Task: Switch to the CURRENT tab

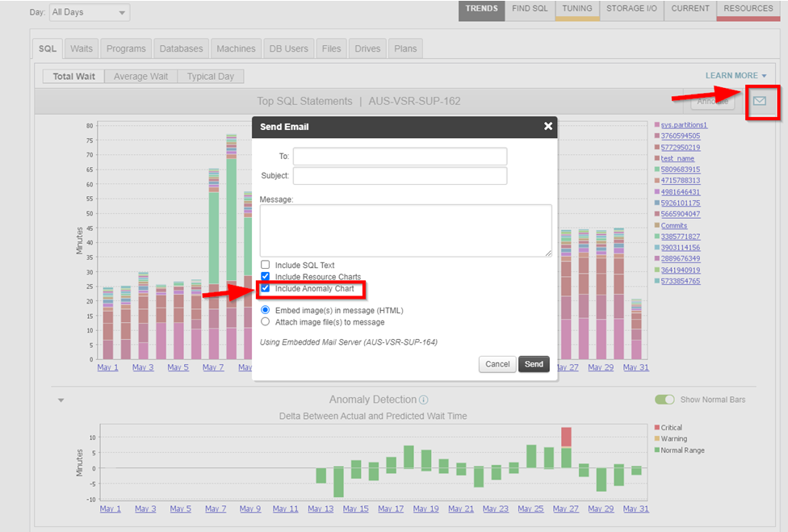Action: pos(690,10)
